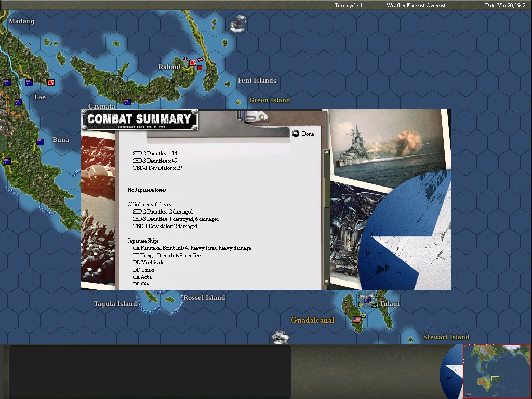Screen dimensions: 532x399
Task: Click the cloud marker south of Guadalcanal label
Action: coord(280,337)
